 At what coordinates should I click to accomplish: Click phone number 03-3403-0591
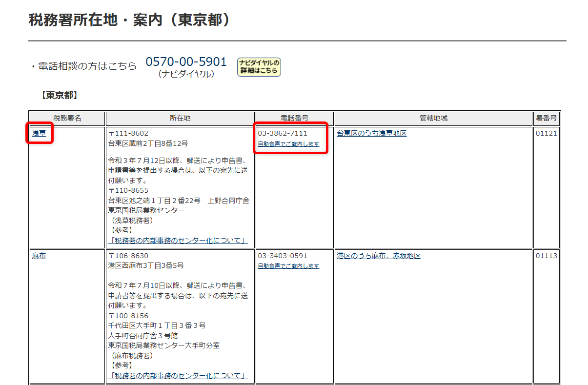283,256
